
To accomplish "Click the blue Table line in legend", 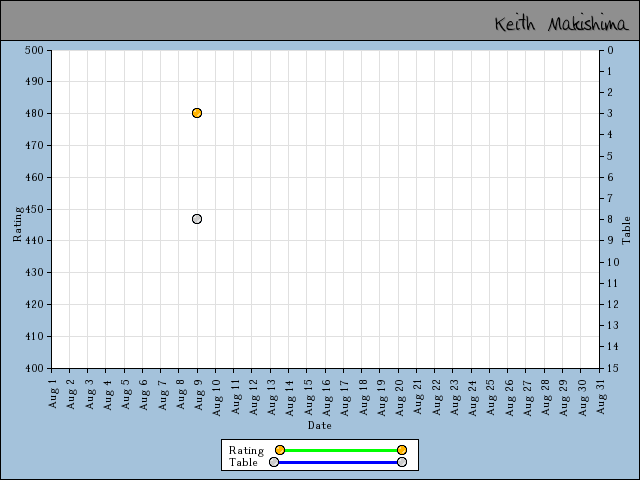I will pos(338,462).
